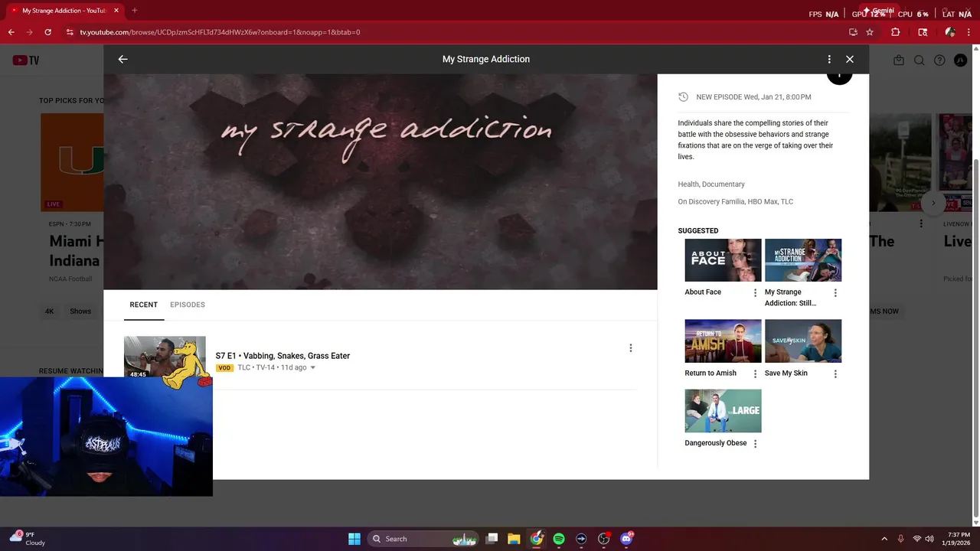Click the YouTube TV logo

point(26,60)
